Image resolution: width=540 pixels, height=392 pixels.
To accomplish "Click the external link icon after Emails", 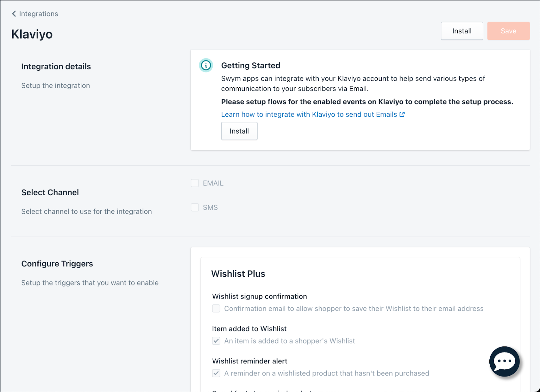I will click(x=402, y=114).
